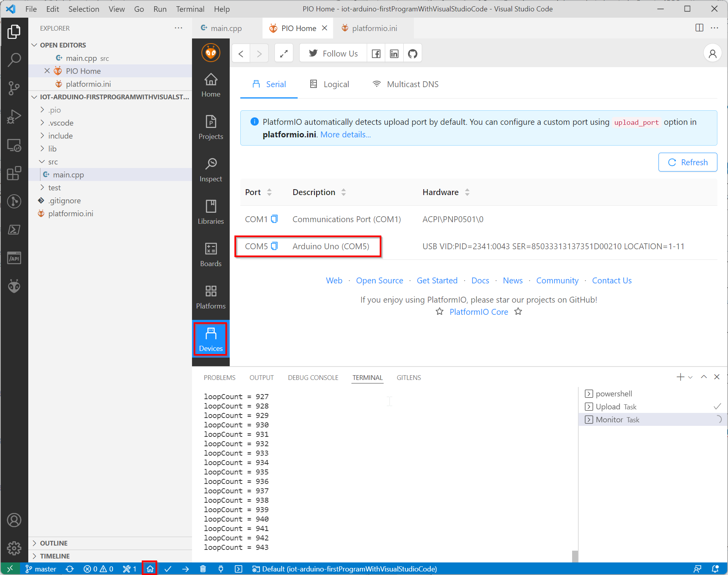
Task: Close the PIO Home tab
Action: (x=325, y=28)
